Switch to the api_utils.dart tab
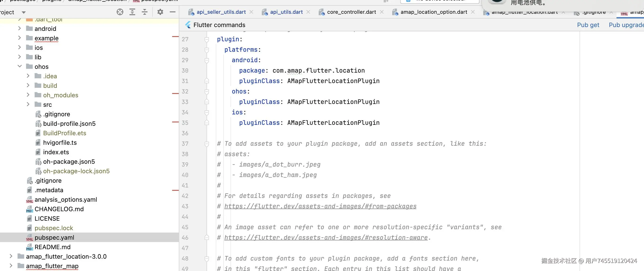 (286, 12)
